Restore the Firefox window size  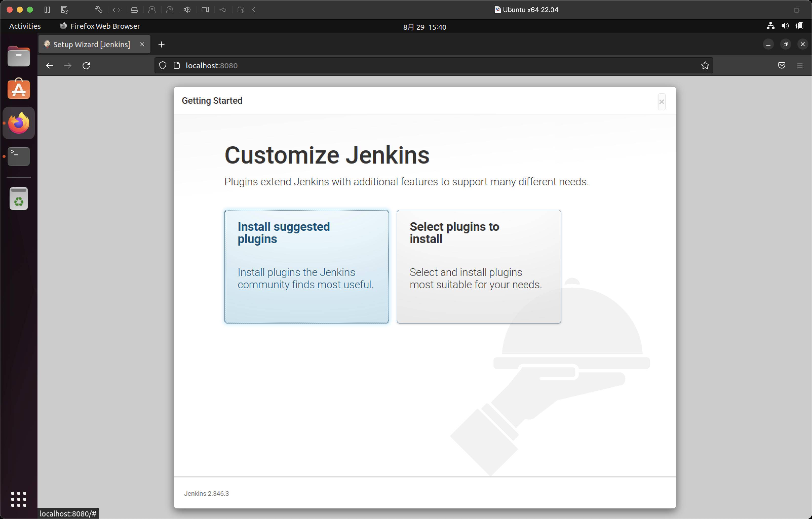[785, 44]
